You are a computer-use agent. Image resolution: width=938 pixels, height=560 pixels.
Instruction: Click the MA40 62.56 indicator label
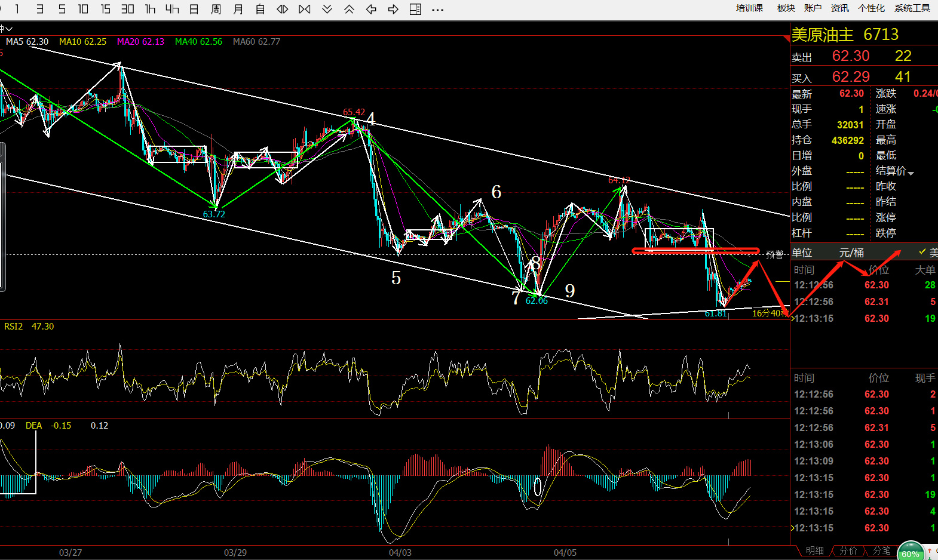tap(198, 42)
